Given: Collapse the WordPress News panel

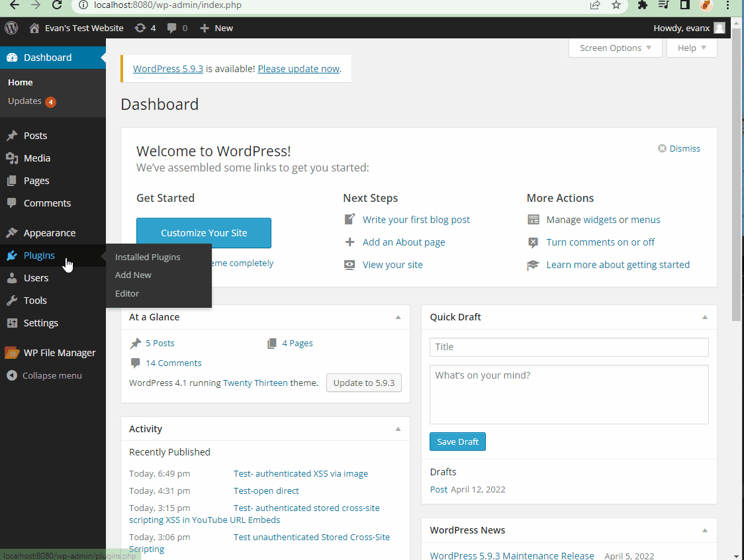Looking at the screenshot, I should coord(705,530).
